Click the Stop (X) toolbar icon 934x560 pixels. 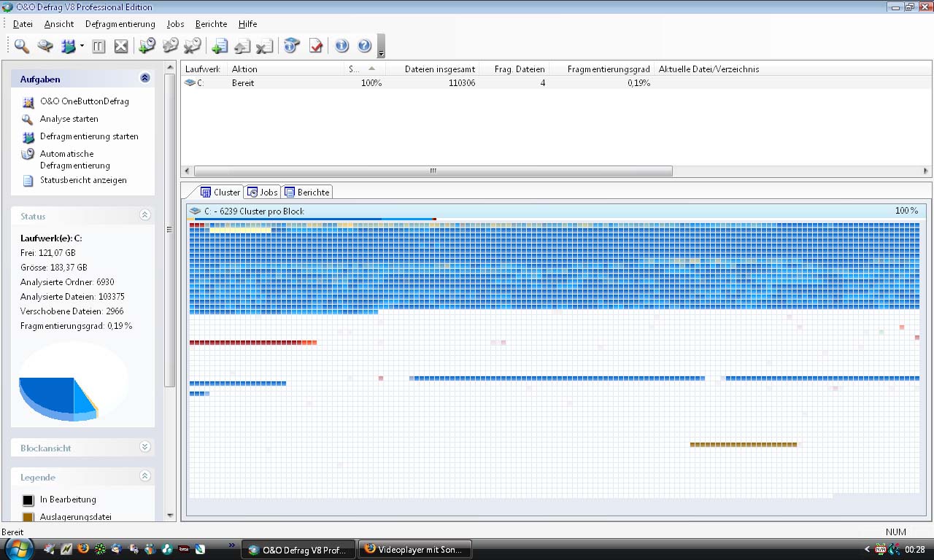(x=121, y=46)
